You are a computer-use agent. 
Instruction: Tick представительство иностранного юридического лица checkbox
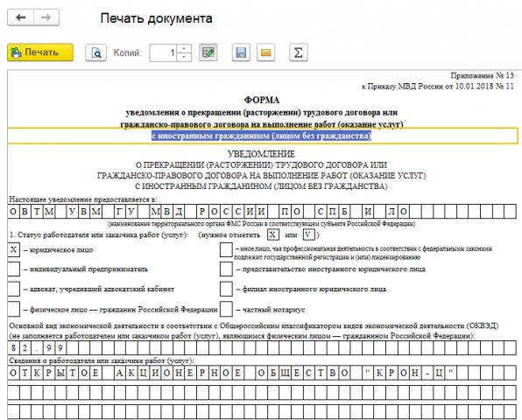pyautogui.click(x=226, y=269)
